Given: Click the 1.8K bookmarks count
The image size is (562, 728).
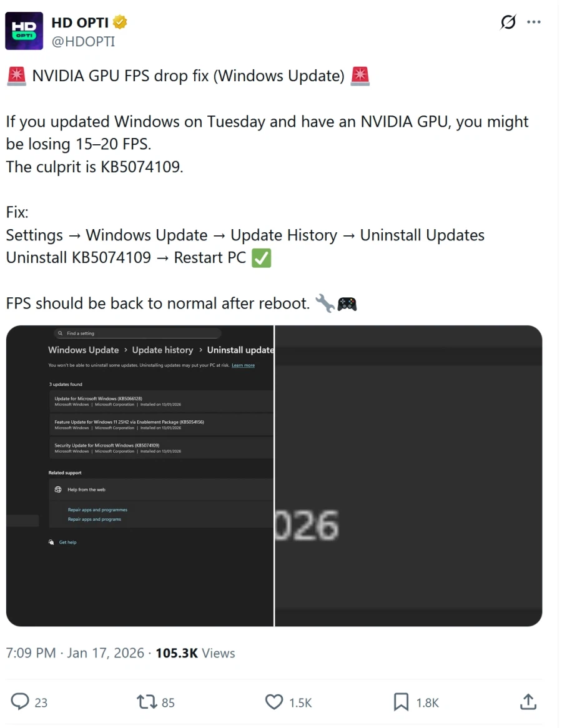Looking at the screenshot, I should coord(427,702).
